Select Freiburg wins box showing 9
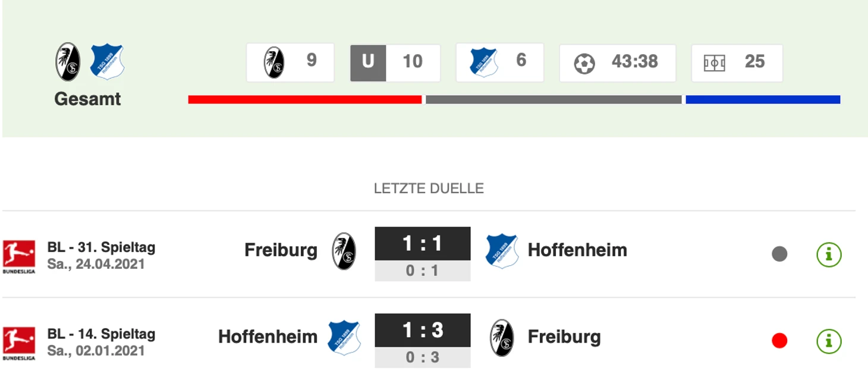 [x=290, y=62]
